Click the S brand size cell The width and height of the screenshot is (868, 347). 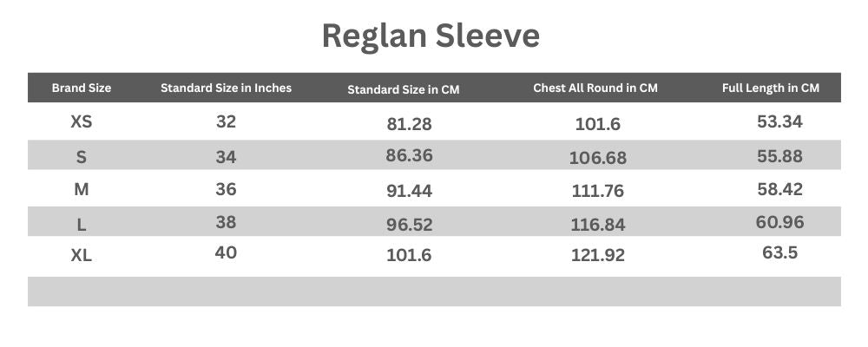point(82,157)
